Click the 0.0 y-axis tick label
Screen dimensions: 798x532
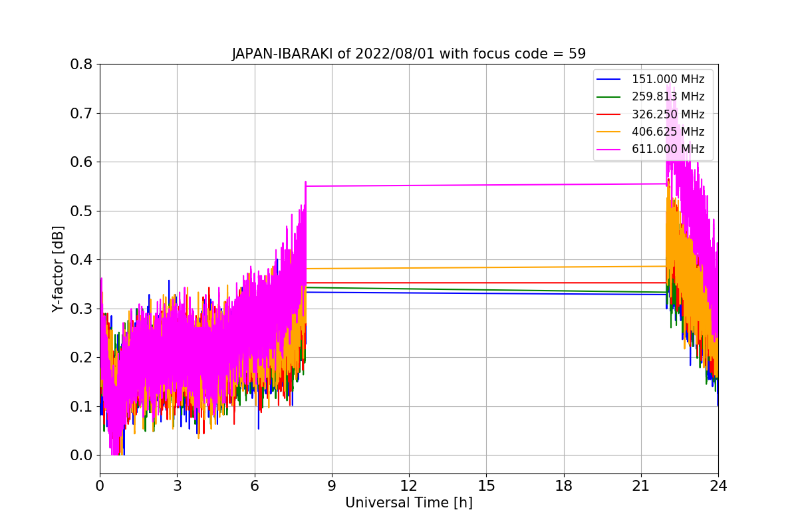tap(82, 456)
